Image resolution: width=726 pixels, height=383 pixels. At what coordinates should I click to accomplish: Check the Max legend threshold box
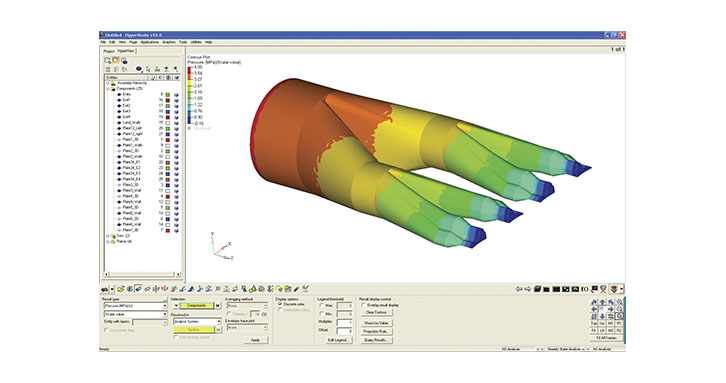pos(322,306)
